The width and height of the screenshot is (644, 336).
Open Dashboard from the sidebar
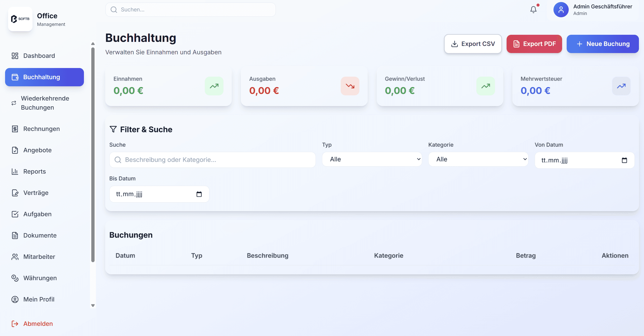(39, 56)
